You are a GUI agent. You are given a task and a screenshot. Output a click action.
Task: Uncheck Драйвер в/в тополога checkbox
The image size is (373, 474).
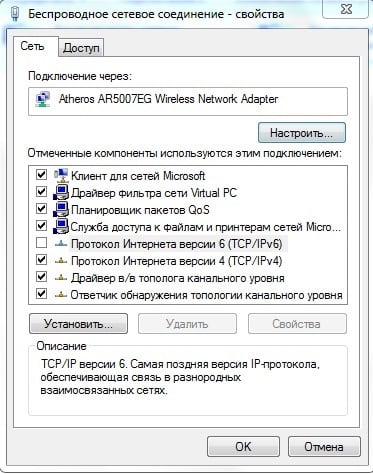coord(41,277)
